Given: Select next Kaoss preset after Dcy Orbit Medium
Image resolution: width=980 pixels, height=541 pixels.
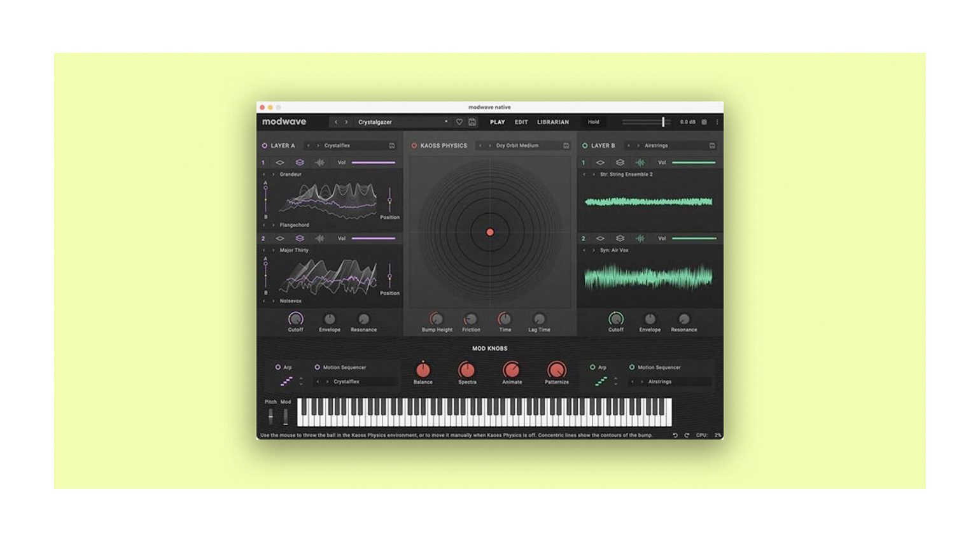Looking at the screenshot, I should 490,146.
